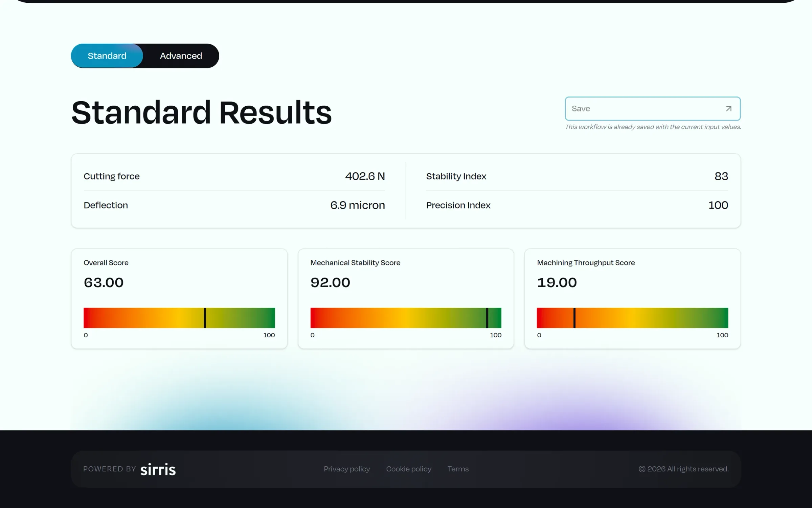The image size is (812, 508).
Task: Click the Precision Index label
Action: click(x=458, y=205)
